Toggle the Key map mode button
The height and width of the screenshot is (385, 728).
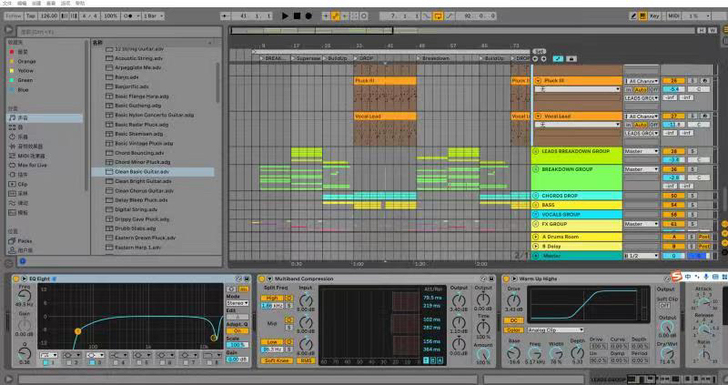click(x=655, y=16)
